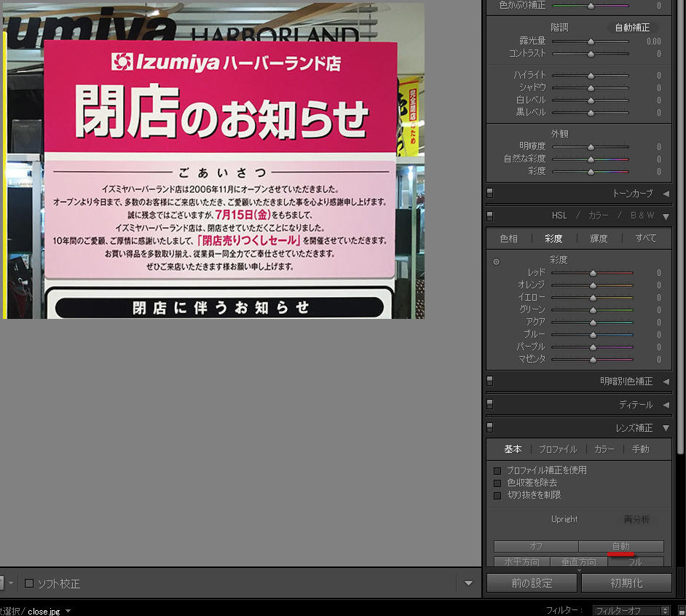Click the ブルー saturation slider handle
The width and height of the screenshot is (686, 616).
pyautogui.click(x=593, y=335)
